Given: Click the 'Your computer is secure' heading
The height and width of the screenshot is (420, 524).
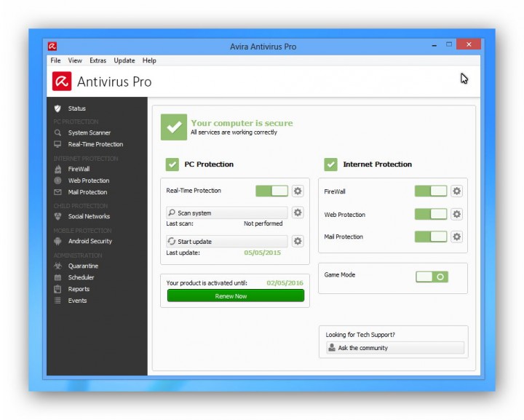Looking at the screenshot, I should pos(242,123).
